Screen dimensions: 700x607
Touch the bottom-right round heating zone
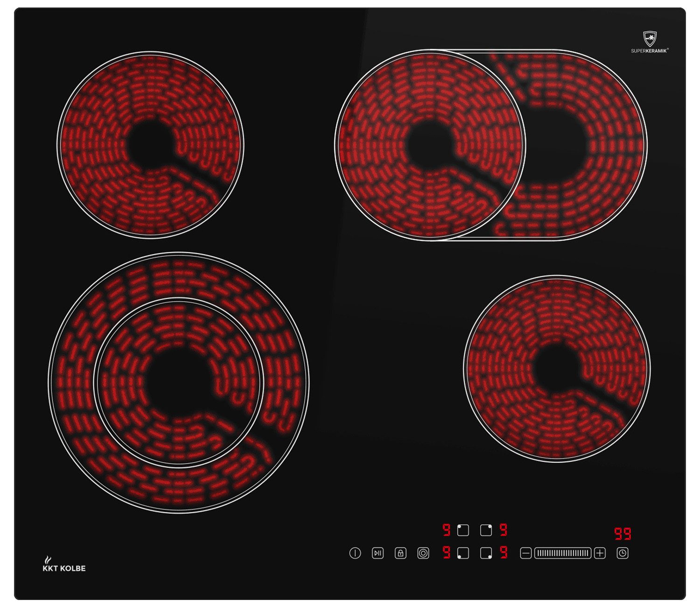coord(557,368)
